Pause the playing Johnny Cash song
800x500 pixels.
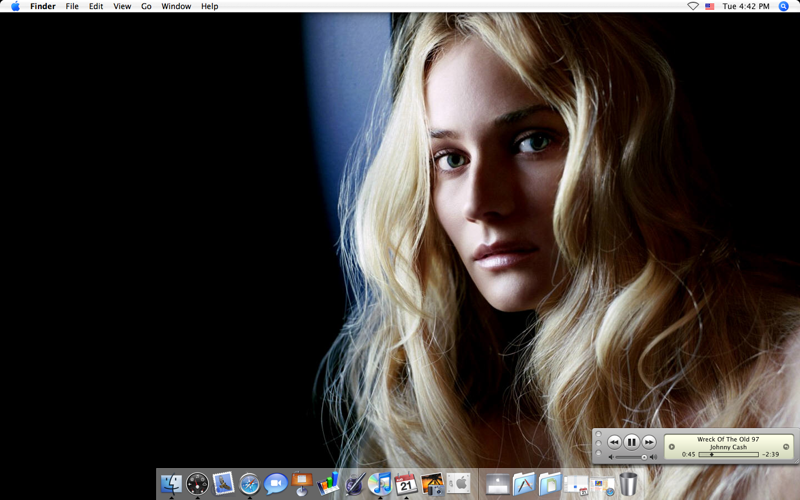[x=632, y=442]
